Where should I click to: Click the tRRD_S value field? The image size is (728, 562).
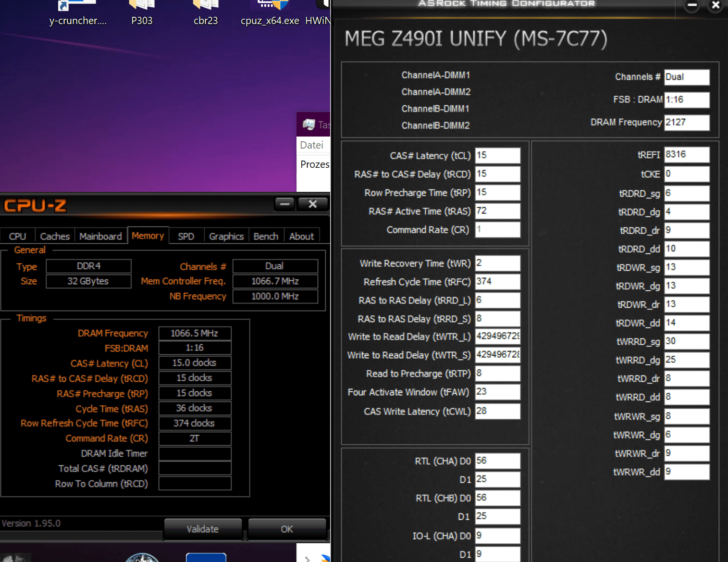click(498, 318)
